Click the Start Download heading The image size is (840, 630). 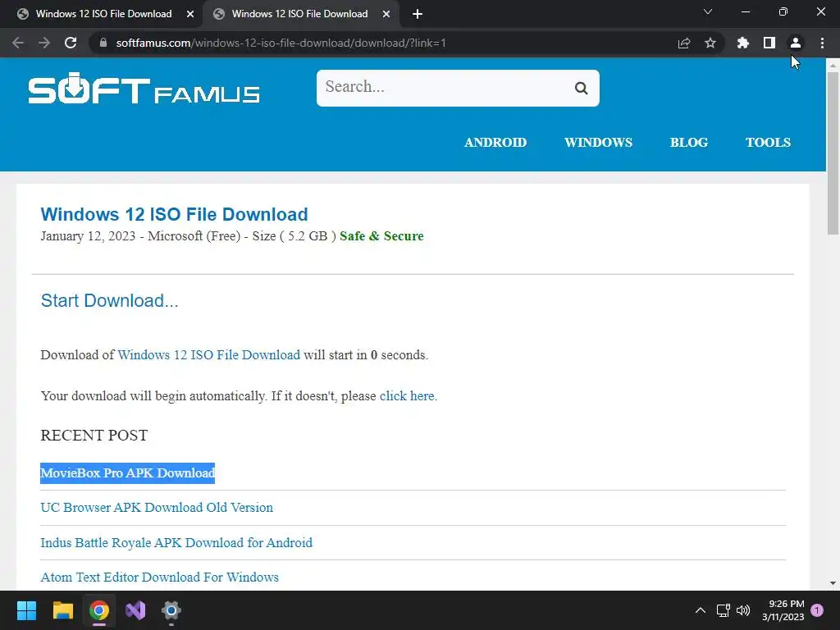109,300
